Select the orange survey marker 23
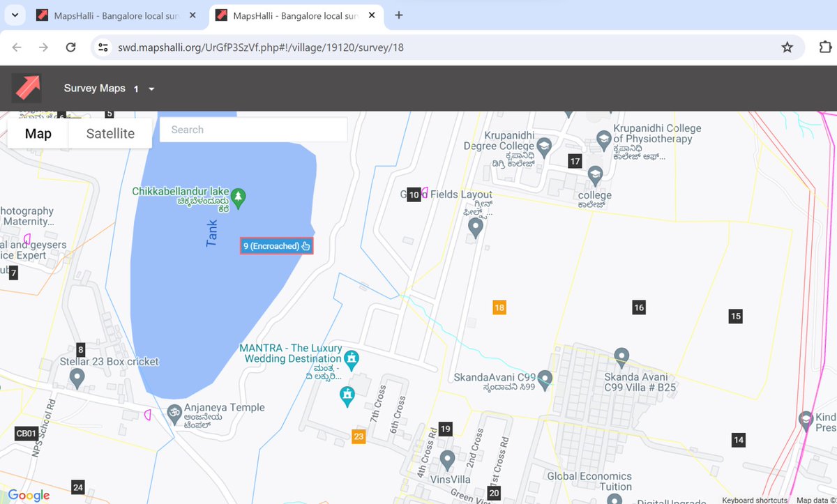 (359, 437)
